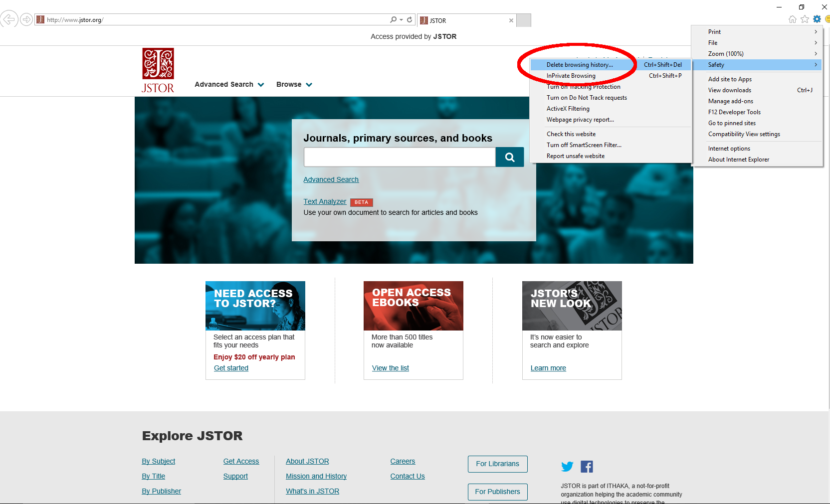
Task: Open Manage add-ons
Action: click(757, 101)
